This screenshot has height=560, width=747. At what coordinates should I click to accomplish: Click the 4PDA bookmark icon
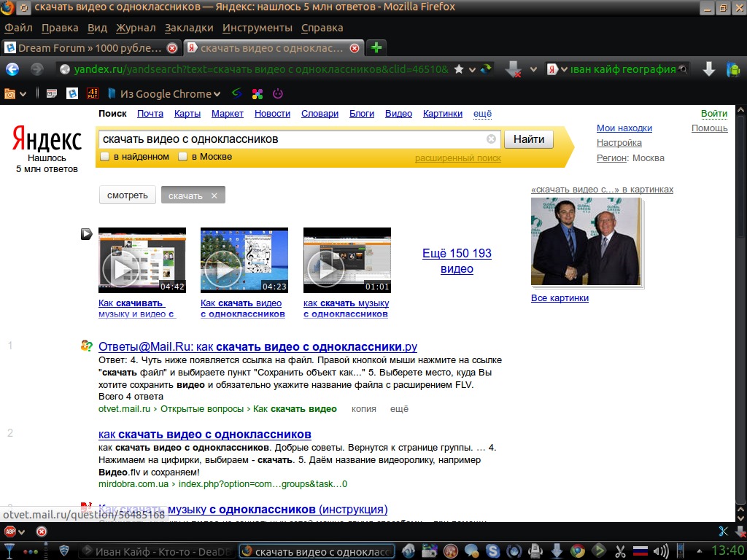(93, 94)
